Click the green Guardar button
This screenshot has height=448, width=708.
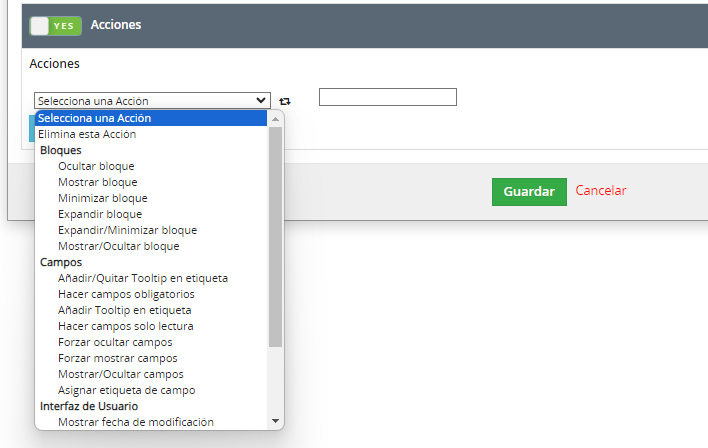(529, 191)
